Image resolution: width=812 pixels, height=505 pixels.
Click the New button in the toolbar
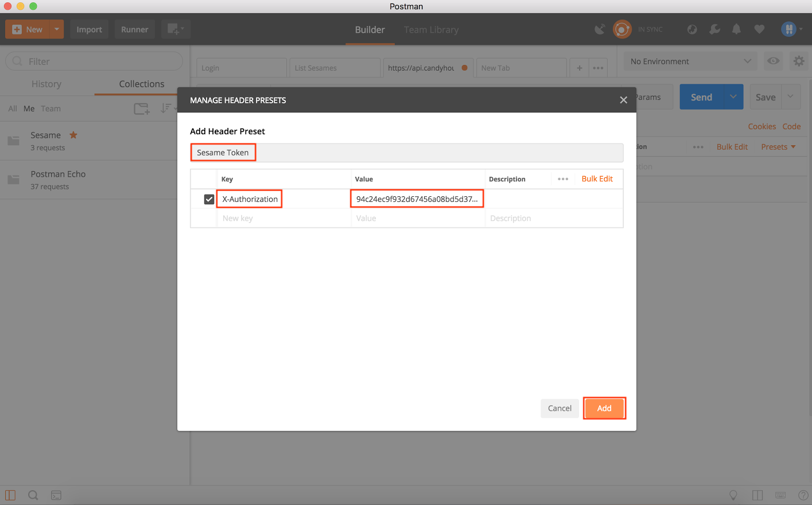(x=27, y=29)
